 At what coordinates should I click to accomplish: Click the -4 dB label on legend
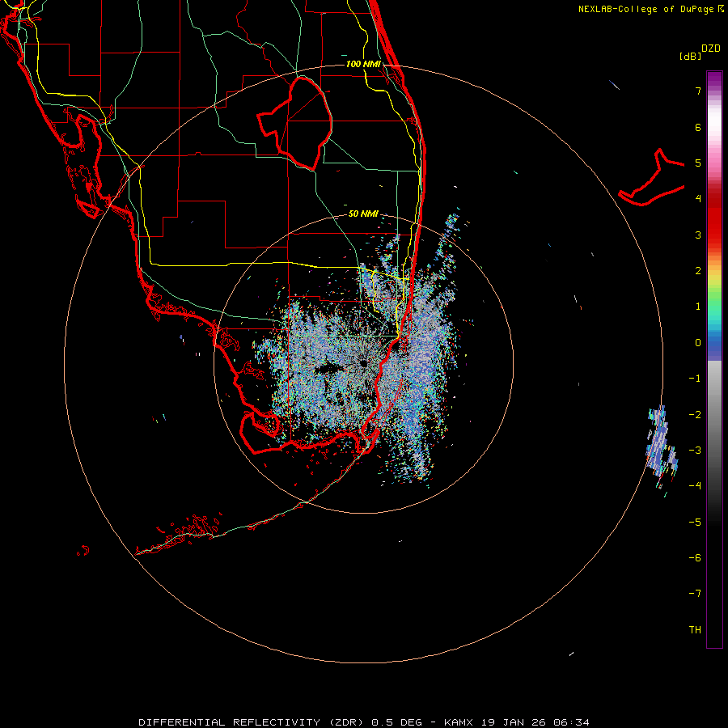tap(695, 485)
